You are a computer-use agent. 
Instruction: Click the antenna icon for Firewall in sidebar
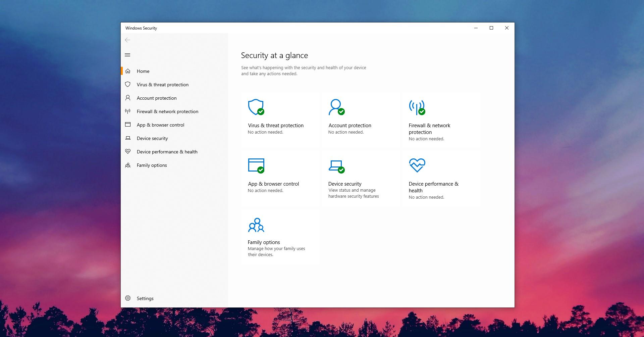(128, 111)
